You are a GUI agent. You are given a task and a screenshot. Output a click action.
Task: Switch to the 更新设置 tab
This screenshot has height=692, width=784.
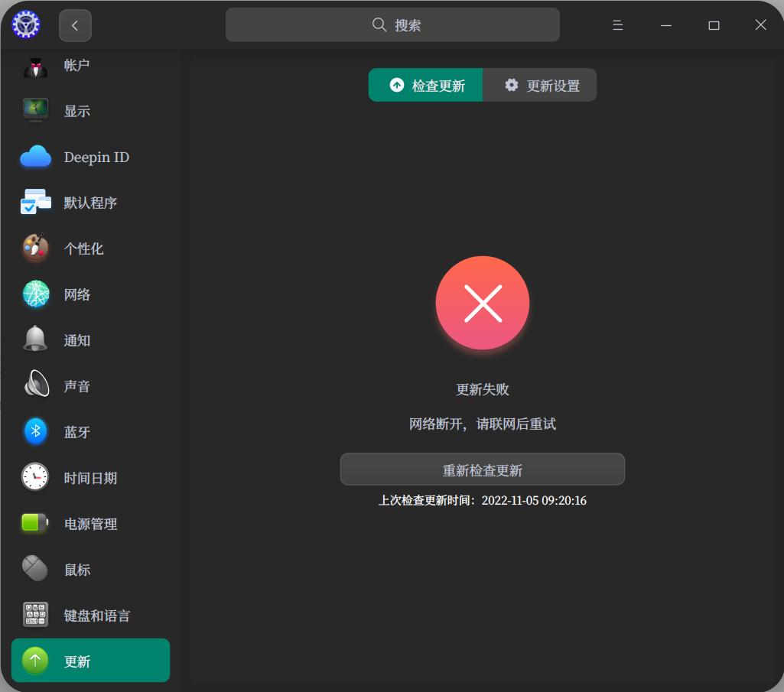539,85
